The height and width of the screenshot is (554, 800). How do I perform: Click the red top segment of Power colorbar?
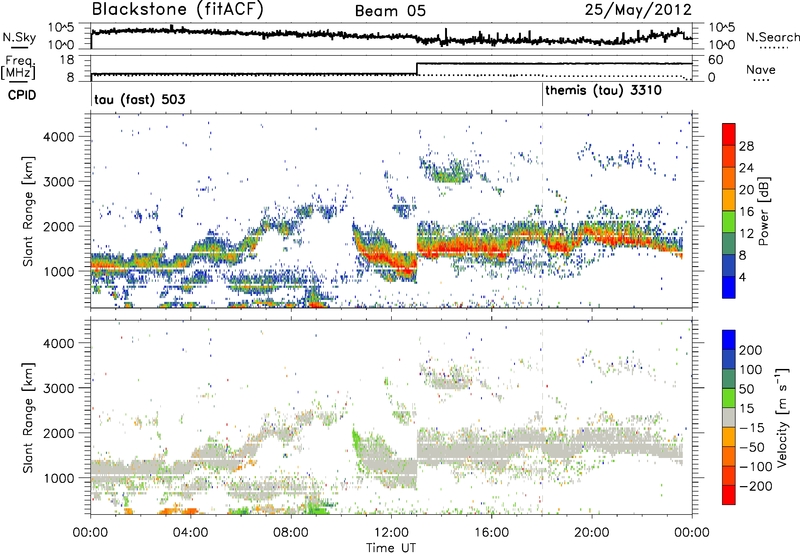pos(729,134)
